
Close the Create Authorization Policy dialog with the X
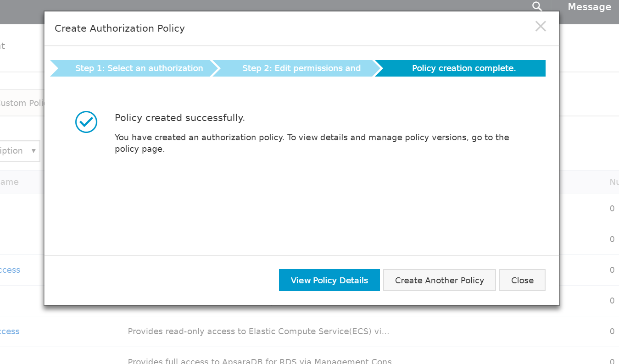point(541,27)
